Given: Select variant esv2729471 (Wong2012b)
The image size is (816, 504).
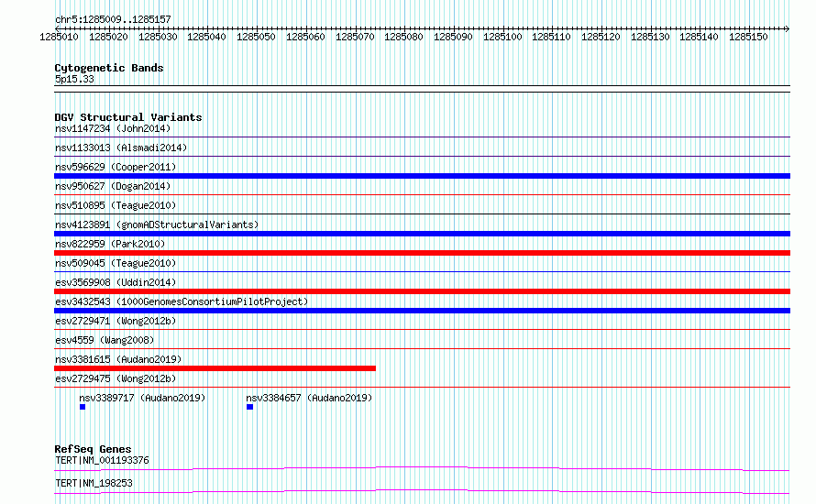Looking at the screenshot, I should [116, 321].
